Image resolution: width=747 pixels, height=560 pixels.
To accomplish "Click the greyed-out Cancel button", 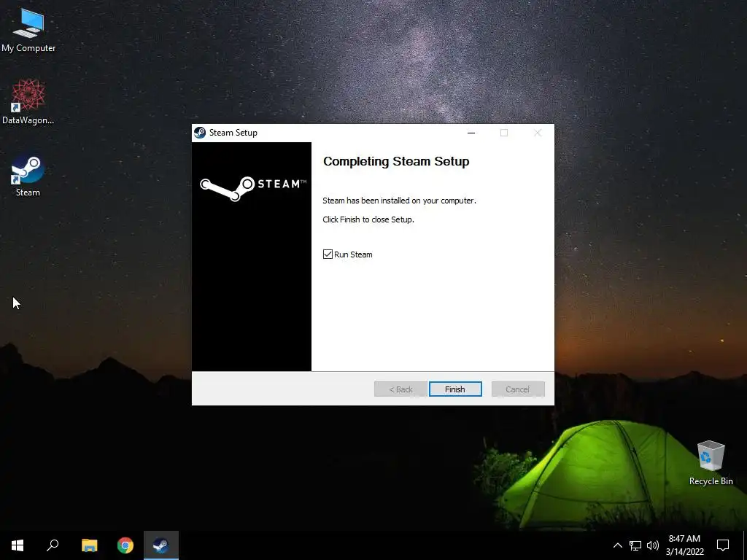I will pyautogui.click(x=518, y=389).
